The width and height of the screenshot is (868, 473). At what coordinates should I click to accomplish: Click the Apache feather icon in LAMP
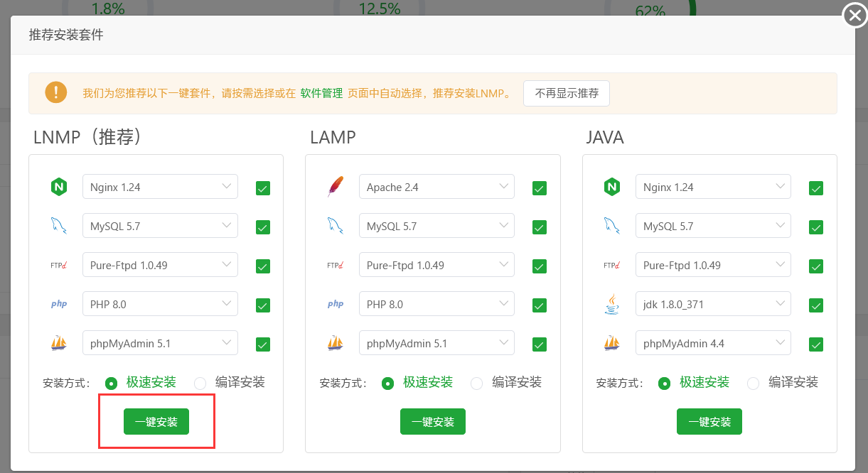coord(335,187)
